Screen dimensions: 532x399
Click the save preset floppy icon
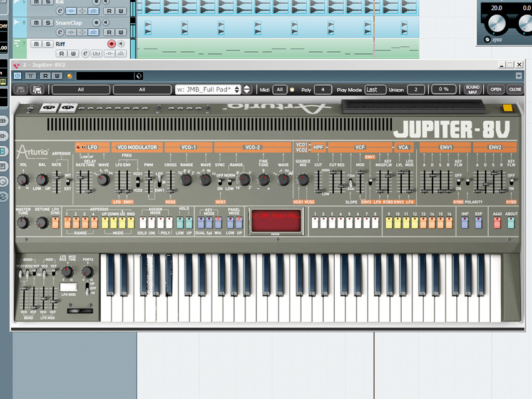21,89
